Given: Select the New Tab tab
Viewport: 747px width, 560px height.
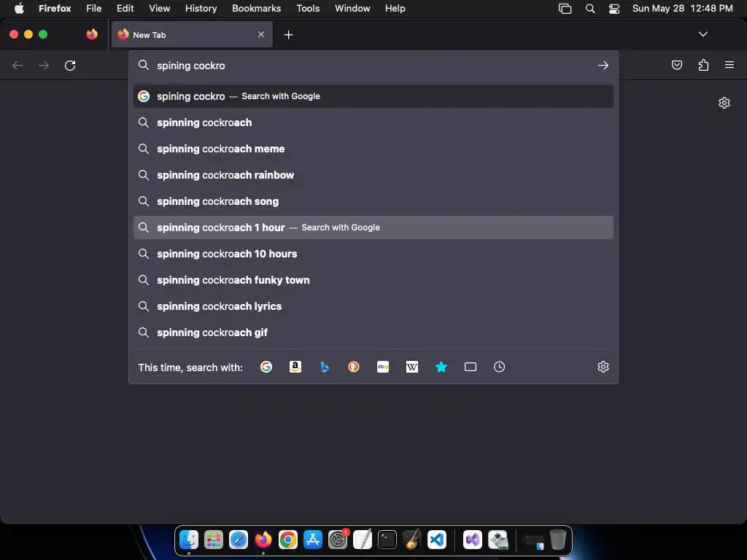Looking at the screenshot, I should (192, 35).
